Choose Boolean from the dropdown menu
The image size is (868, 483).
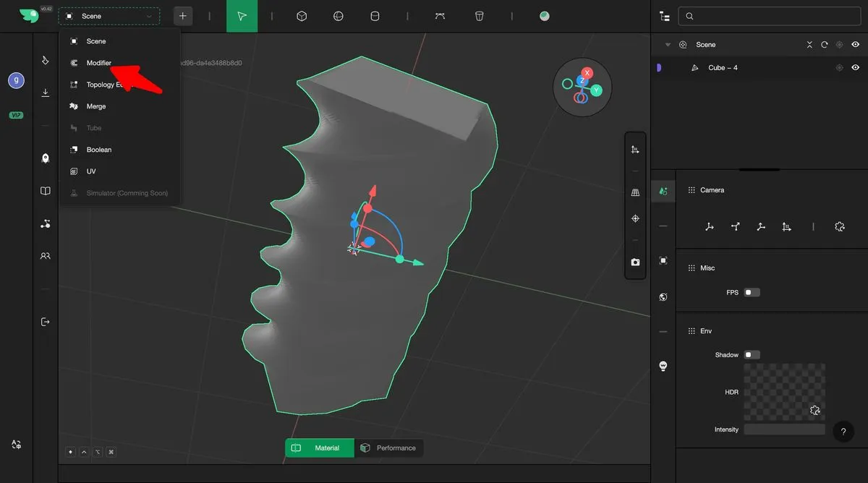pyautogui.click(x=99, y=150)
